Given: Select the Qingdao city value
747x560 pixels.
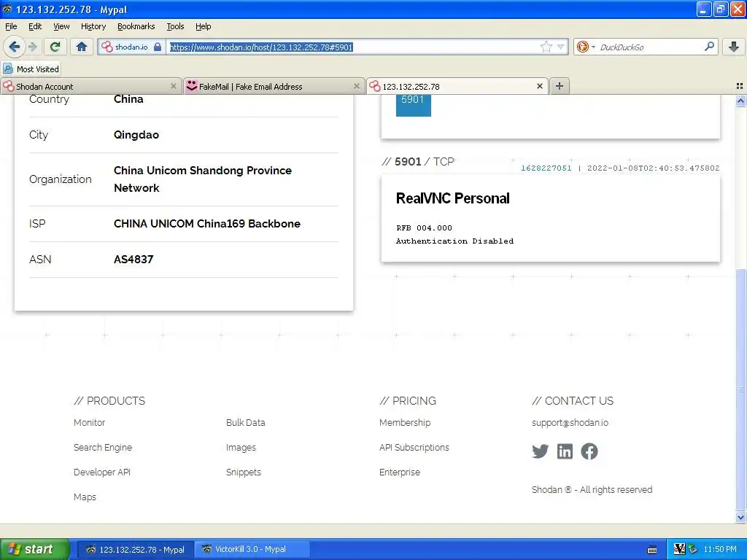Looking at the screenshot, I should 136,135.
